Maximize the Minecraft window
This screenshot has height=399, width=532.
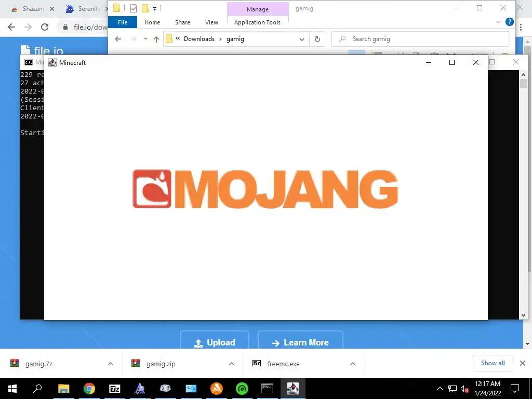[452, 62]
